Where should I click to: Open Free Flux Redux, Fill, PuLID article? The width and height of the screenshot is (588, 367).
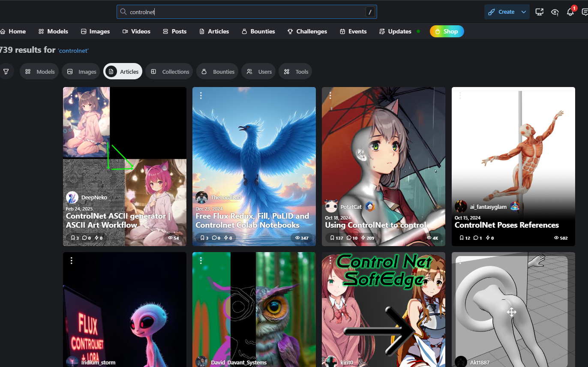click(x=252, y=220)
